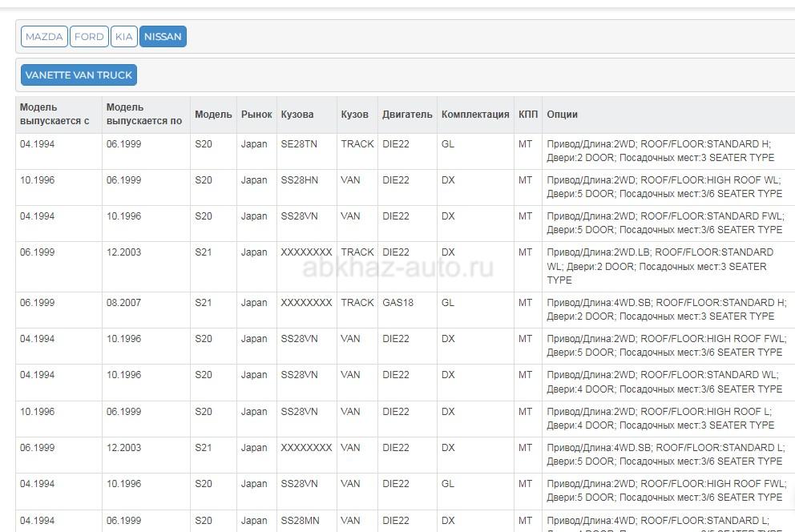
Task: Open the FORD brand tab
Action: pyautogui.click(x=89, y=37)
